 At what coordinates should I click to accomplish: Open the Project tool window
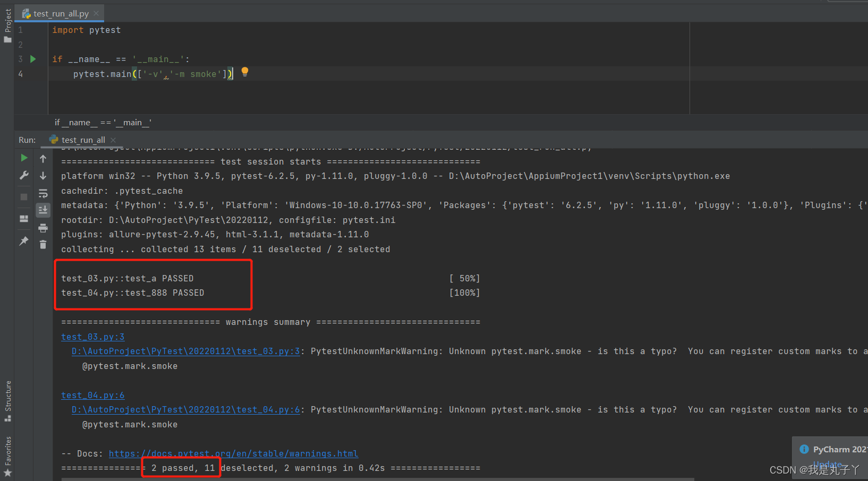7,25
